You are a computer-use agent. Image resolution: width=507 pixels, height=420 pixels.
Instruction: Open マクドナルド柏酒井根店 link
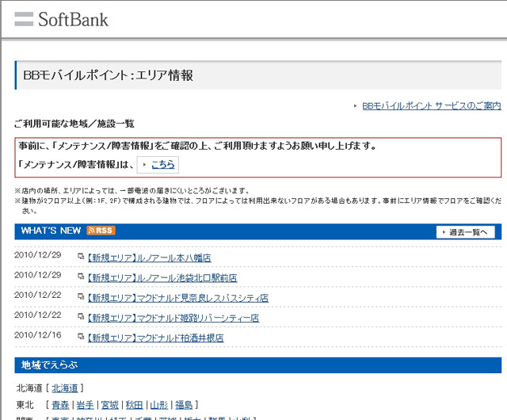pos(155,338)
